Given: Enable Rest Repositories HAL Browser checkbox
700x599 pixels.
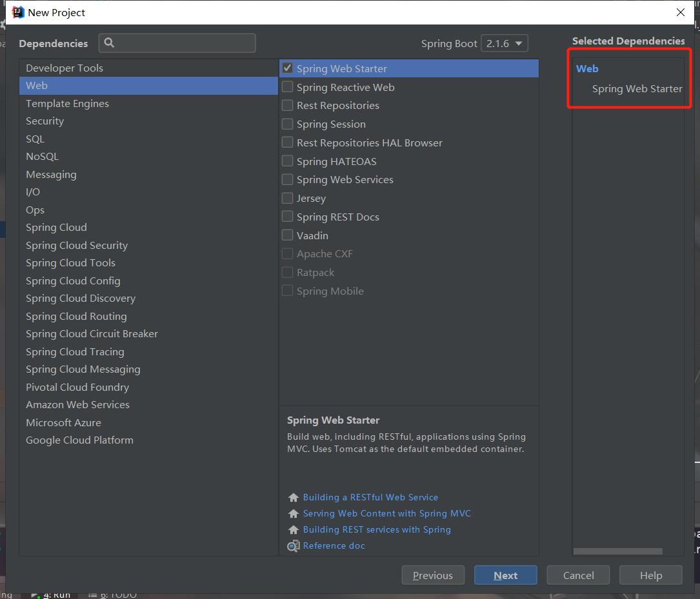Looking at the screenshot, I should (288, 142).
